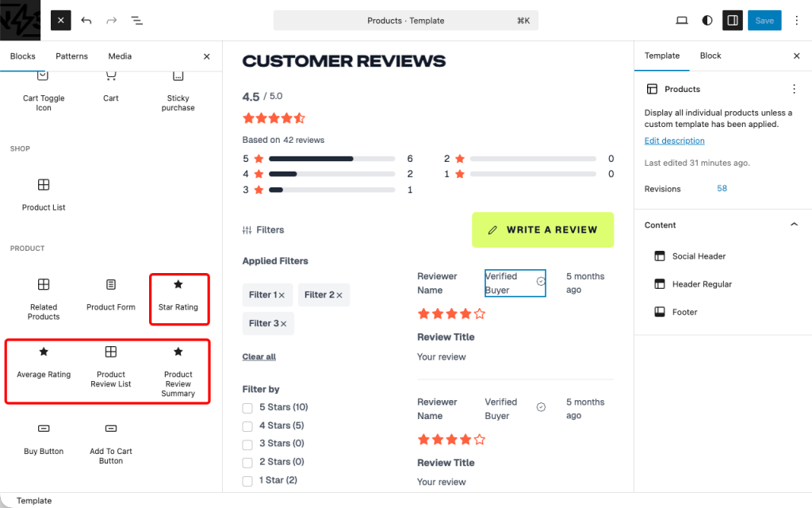
Task: Open the document overview list view
Action: (136, 21)
